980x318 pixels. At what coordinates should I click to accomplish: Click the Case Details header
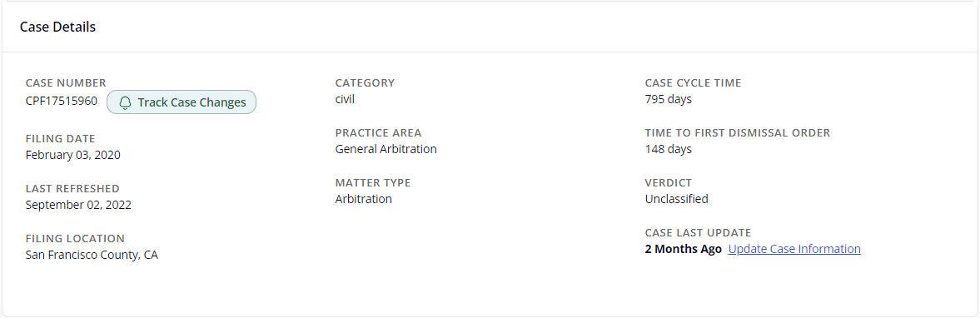pos(57,27)
